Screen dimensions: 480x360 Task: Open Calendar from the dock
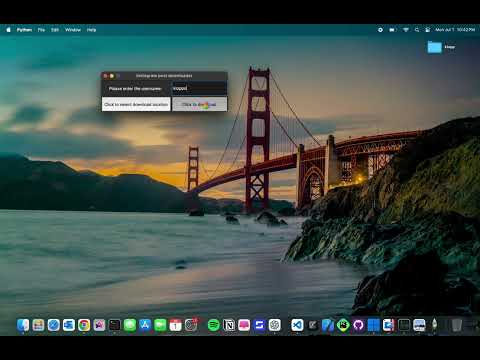pyautogui.click(x=175, y=325)
